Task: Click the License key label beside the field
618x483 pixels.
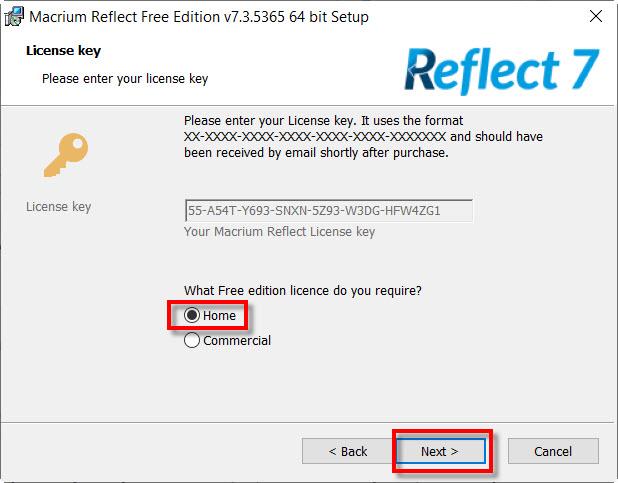Action: point(58,207)
